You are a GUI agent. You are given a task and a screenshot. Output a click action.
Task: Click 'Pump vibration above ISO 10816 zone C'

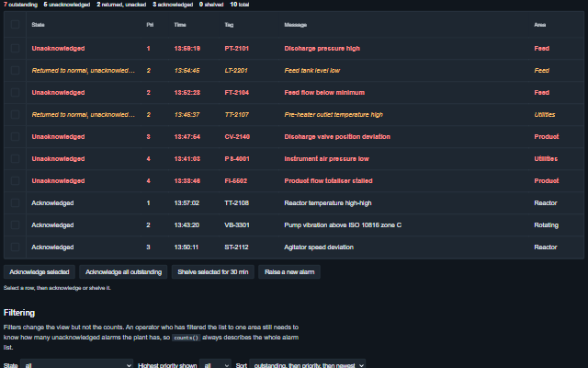coord(343,224)
